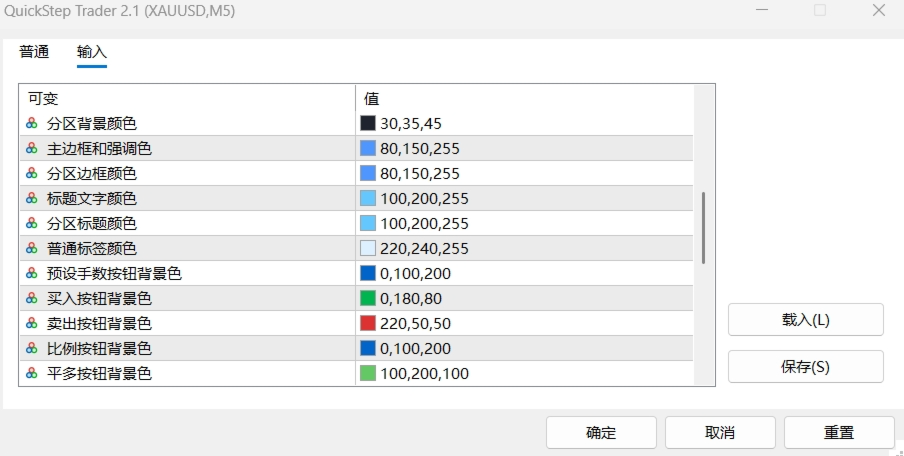Click the green 0,180,80 color swatch
904x456 pixels.
368,299
